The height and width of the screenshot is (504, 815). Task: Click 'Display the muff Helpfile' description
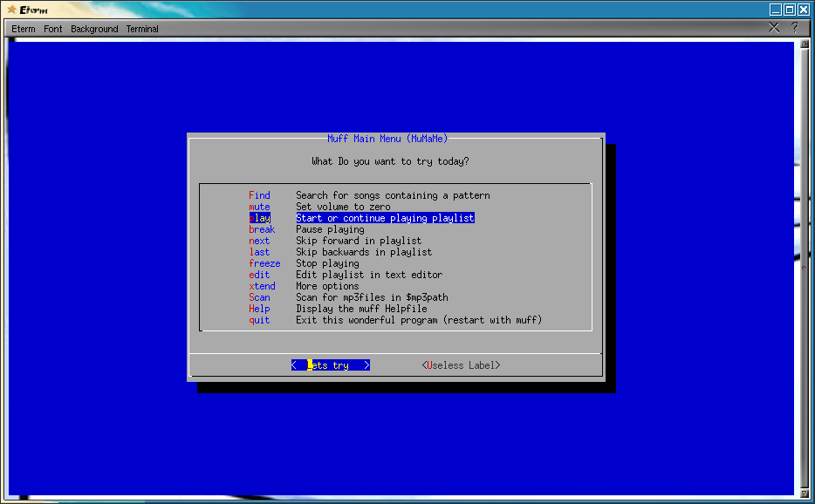click(361, 309)
